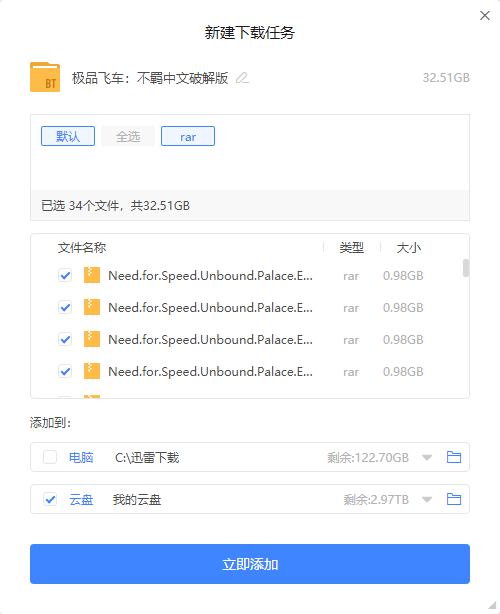The width and height of the screenshot is (500, 614).
Task: Uncheck the third Need.for.Speed rar file
Action: [65, 339]
